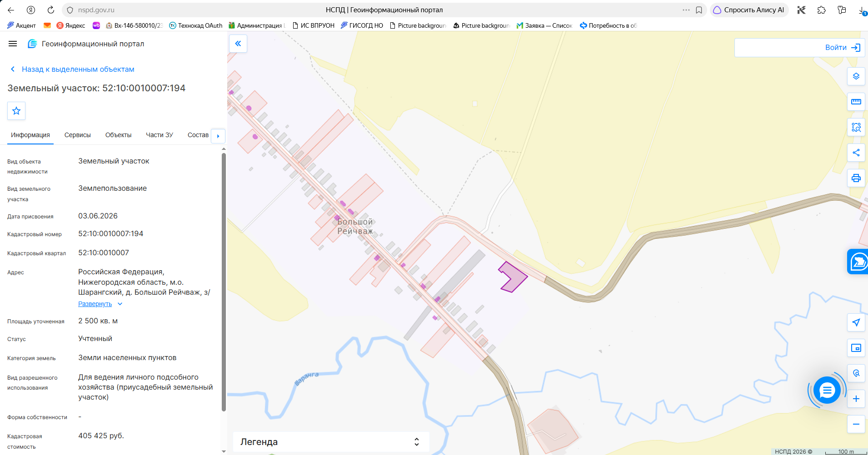This screenshot has height=455, width=868.
Task: Select the ruler measurement tool
Action: pyautogui.click(x=856, y=102)
